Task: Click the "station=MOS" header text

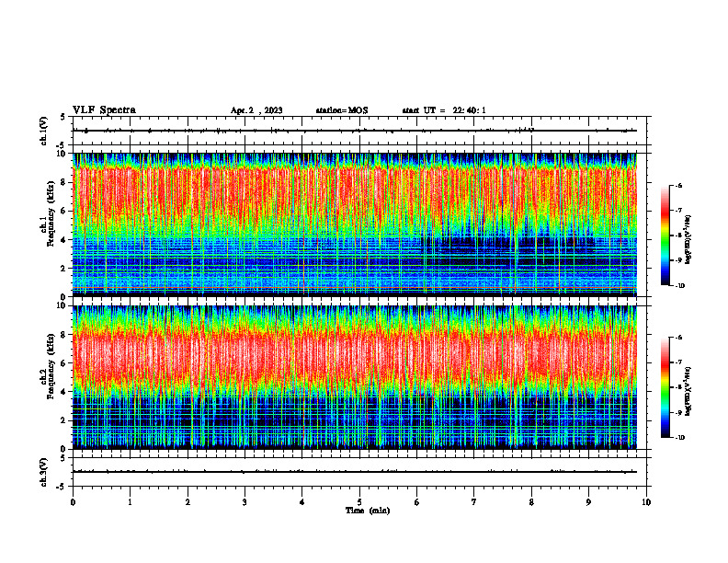Action: (342, 110)
